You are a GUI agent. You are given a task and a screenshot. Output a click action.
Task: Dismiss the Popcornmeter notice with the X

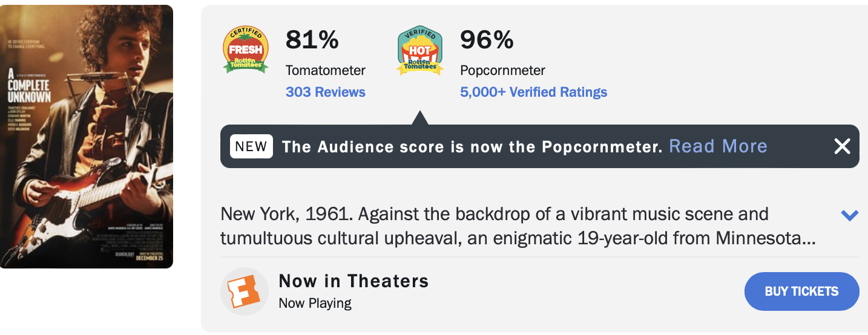(x=842, y=146)
